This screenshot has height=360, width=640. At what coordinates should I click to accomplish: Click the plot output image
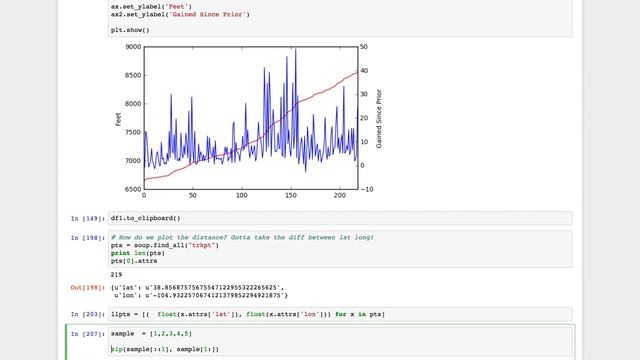[249, 121]
